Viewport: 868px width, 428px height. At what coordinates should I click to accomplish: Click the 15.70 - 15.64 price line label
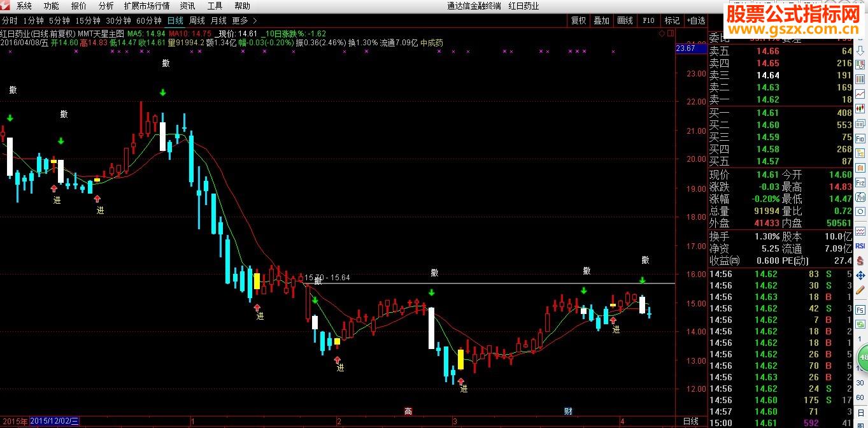pyautogui.click(x=327, y=278)
